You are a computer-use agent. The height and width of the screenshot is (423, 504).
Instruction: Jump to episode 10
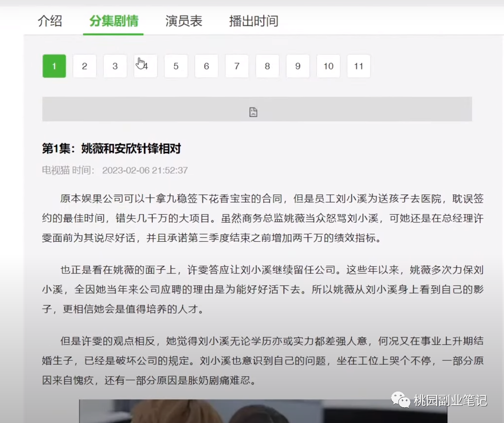click(x=328, y=66)
